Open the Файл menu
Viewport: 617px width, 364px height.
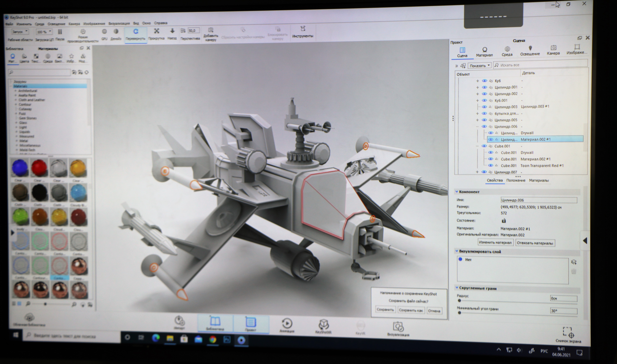pos(9,24)
